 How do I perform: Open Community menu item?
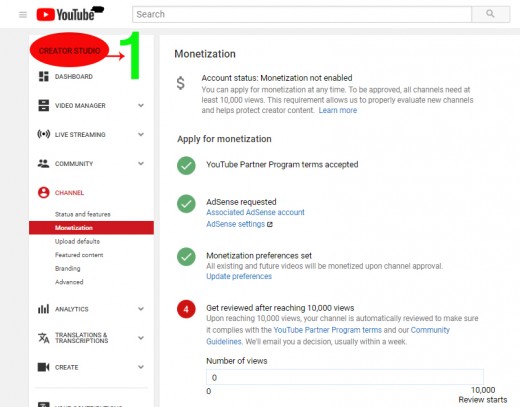coord(74,164)
